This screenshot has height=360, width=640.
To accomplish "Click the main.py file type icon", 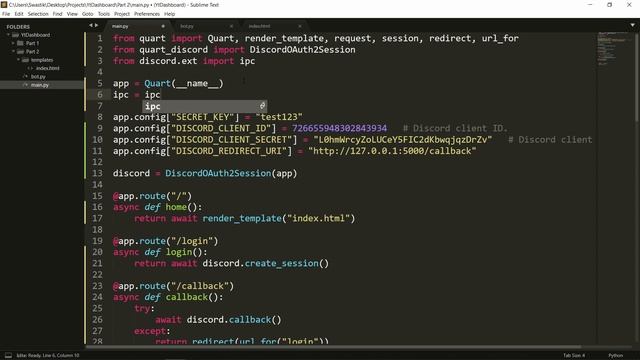I will point(25,85).
